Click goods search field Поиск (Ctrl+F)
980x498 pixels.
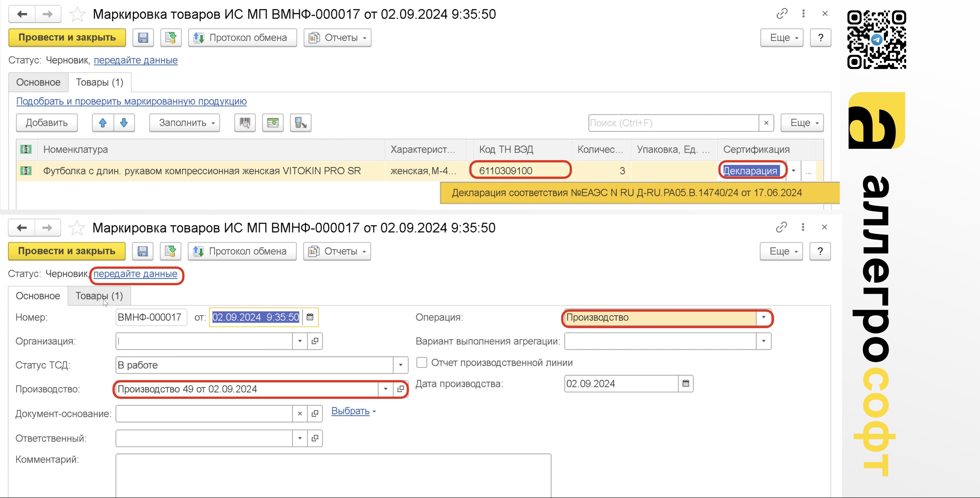pyautogui.click(x=673, y=123)
